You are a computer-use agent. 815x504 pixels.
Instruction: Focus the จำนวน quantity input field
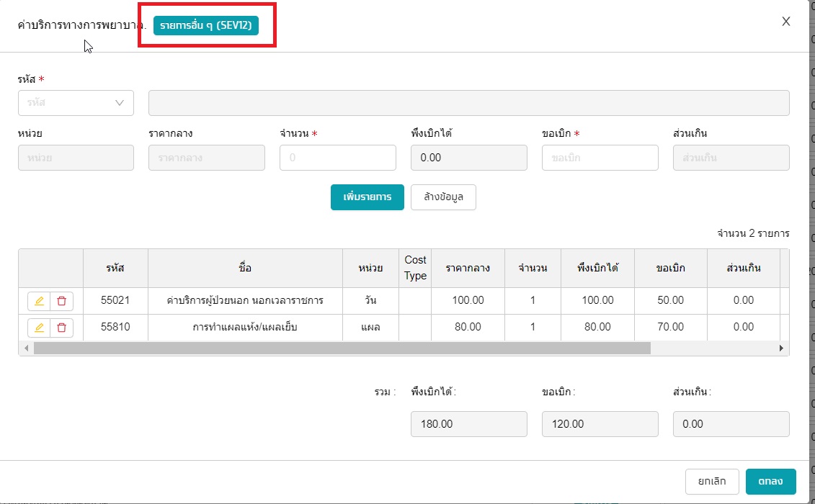tap(338, 158)
